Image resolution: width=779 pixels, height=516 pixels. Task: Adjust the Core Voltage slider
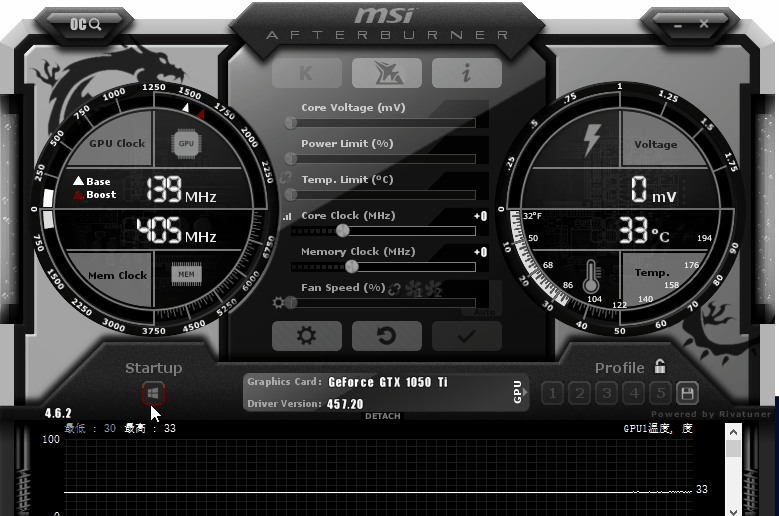[383, 123]
